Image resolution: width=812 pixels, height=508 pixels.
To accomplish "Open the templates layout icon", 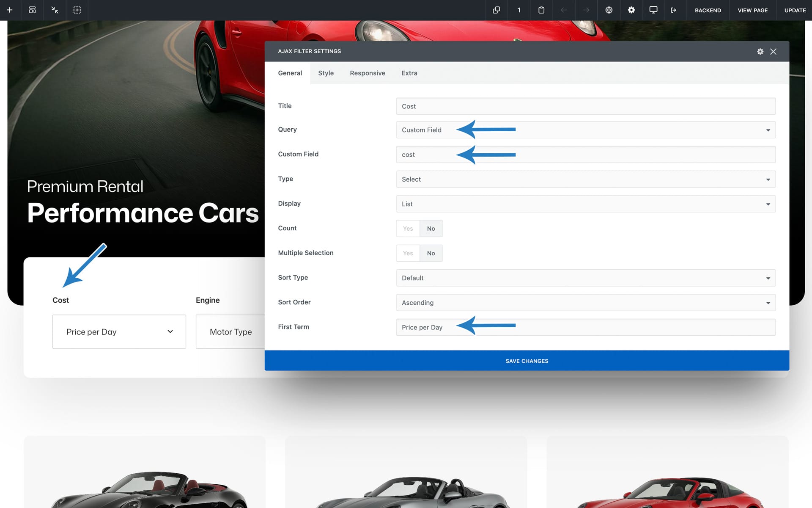I will coord(32,10).
